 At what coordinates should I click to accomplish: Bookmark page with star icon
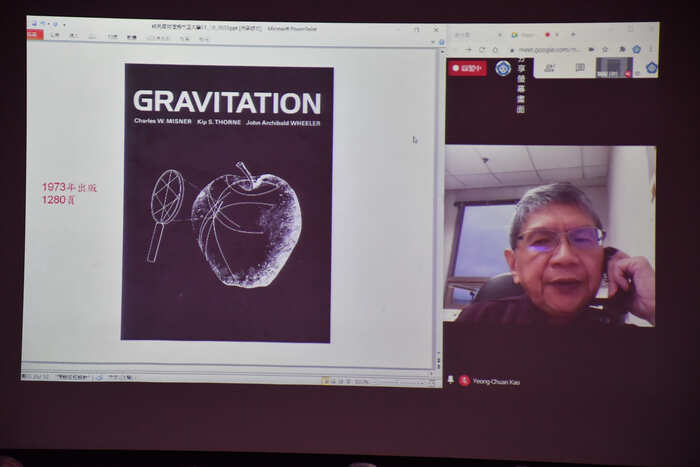605,49
